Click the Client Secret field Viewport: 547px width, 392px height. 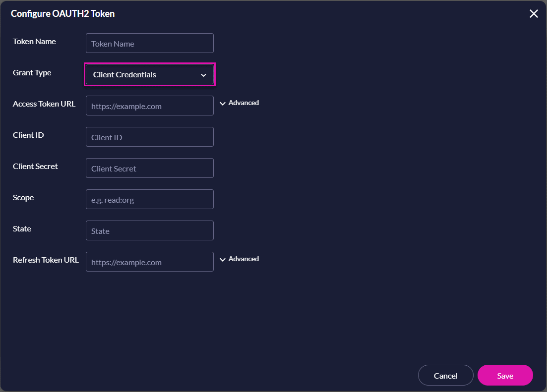tap(149, 168)
